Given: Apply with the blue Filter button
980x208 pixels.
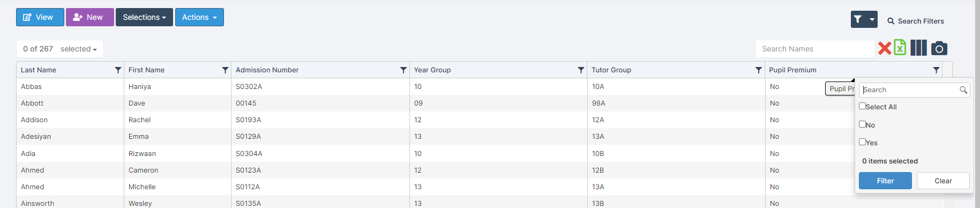Looking at the screenshot, I should click(x=885, y=181).
